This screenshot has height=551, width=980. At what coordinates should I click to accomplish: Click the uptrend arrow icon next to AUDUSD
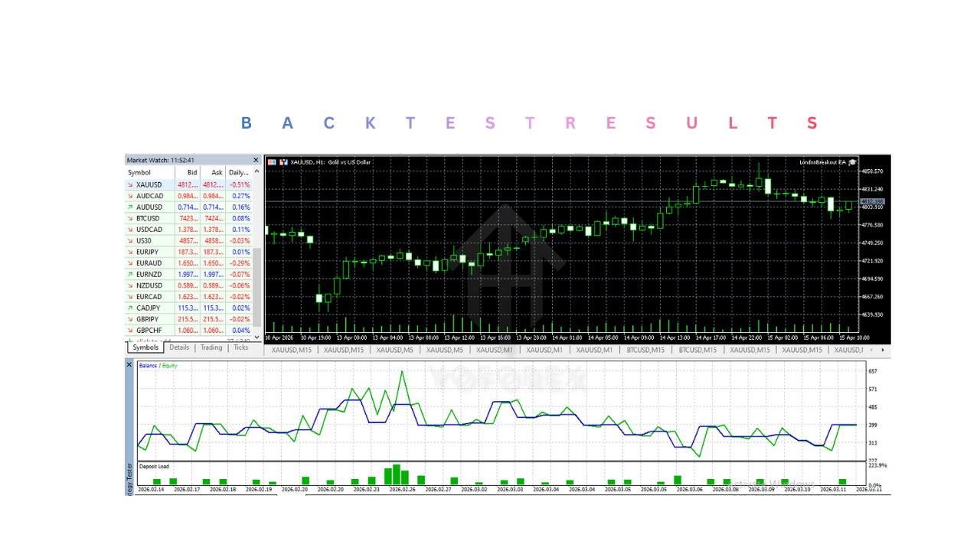pos(129,207)
